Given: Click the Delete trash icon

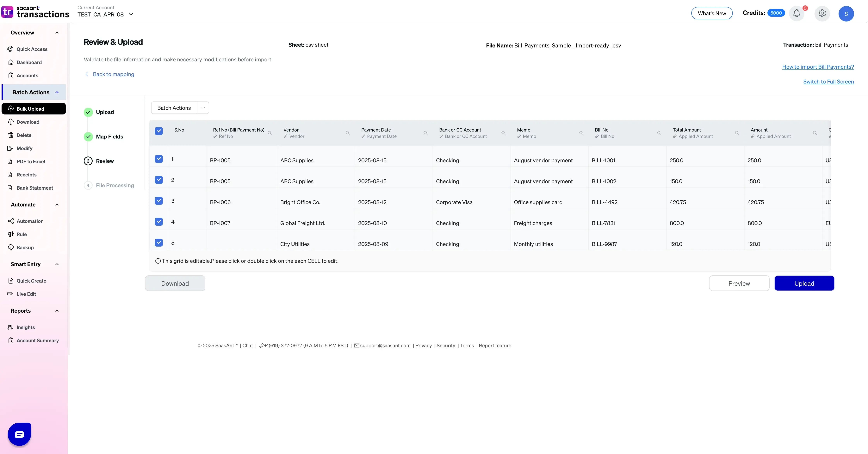Looking at the screenshot, I should (x=11, y=135).
